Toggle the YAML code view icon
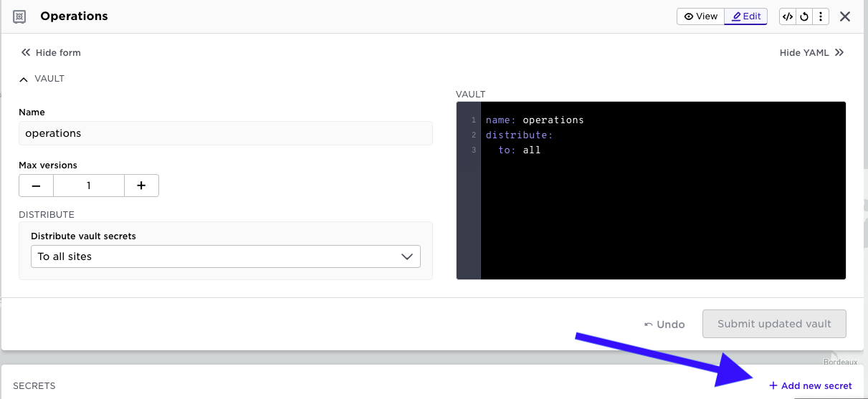Viewport: 868px width, 399px height. pos(788,16)
